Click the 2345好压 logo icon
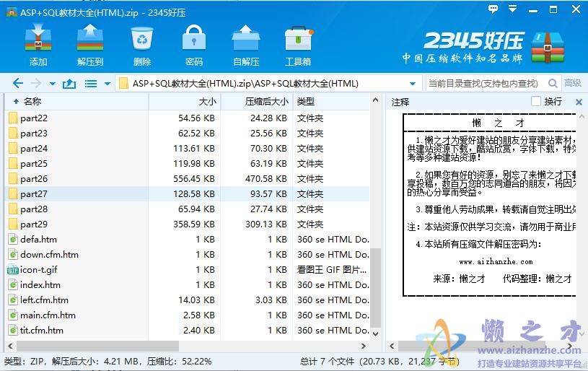The height and width of the screenshot is (371, 588). coord(548,48)
